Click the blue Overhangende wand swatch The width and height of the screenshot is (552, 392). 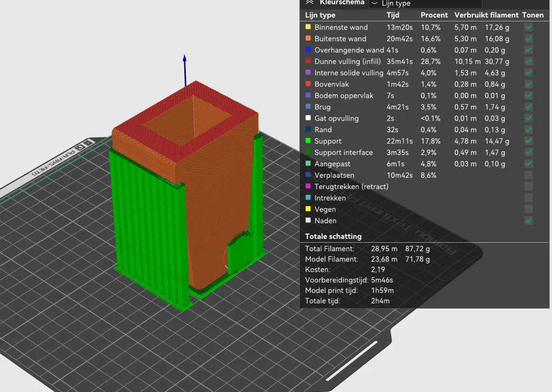308,50
